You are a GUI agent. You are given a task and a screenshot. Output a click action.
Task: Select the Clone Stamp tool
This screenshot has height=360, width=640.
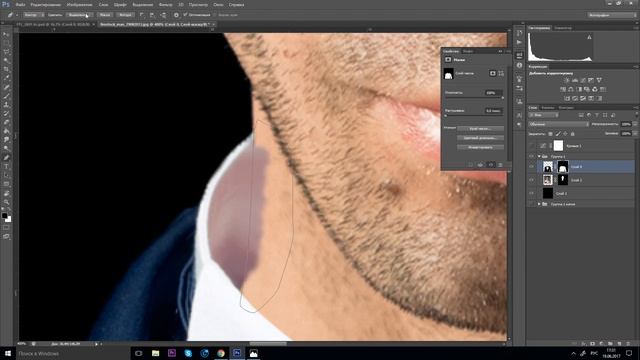(6, 105)
